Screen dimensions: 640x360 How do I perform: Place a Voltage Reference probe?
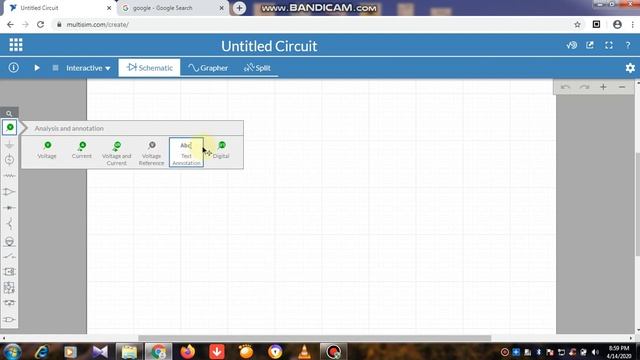coord(151,153)
